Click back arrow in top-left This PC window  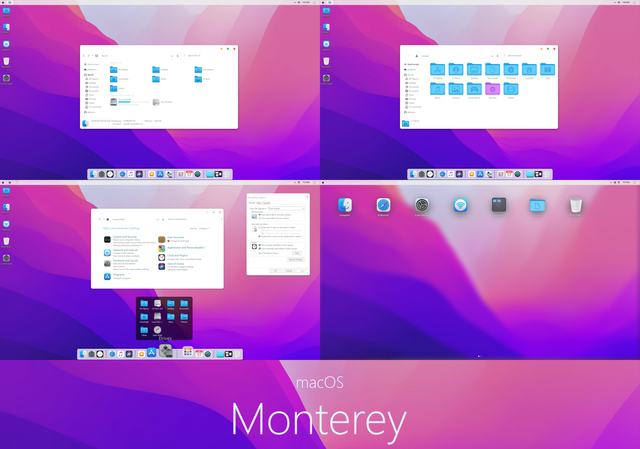[84, 56]
